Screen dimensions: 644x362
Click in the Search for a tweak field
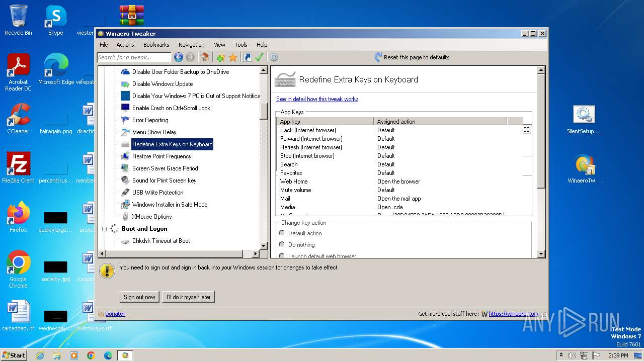click(x=134, y=57)
